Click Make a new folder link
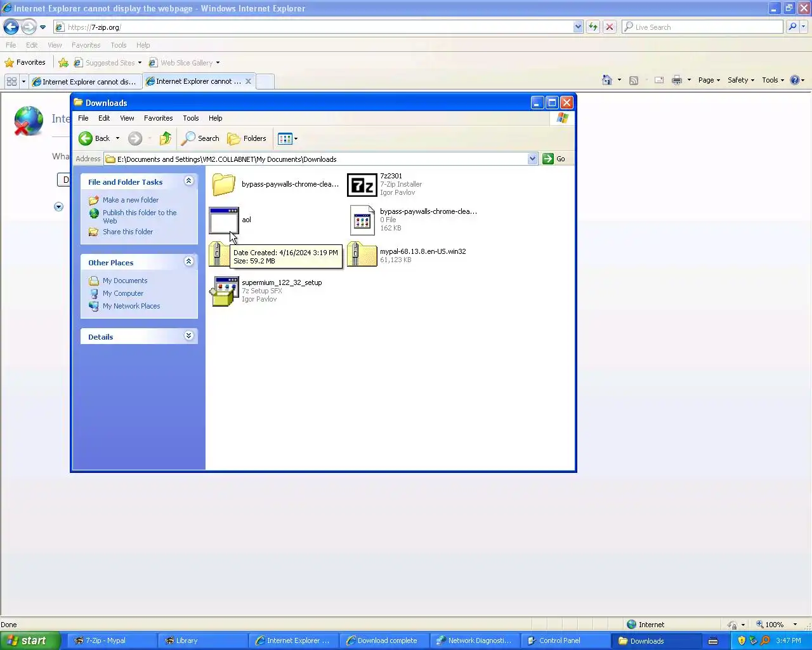The height and width of the screenshot is (650, 812). click(x=131, y=200)
